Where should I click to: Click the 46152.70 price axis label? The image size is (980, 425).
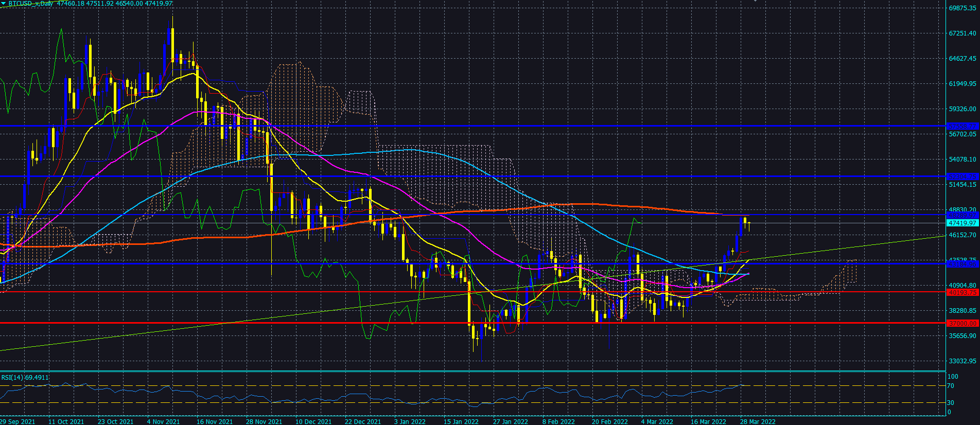pyautogui.click(x=962, y=235)
